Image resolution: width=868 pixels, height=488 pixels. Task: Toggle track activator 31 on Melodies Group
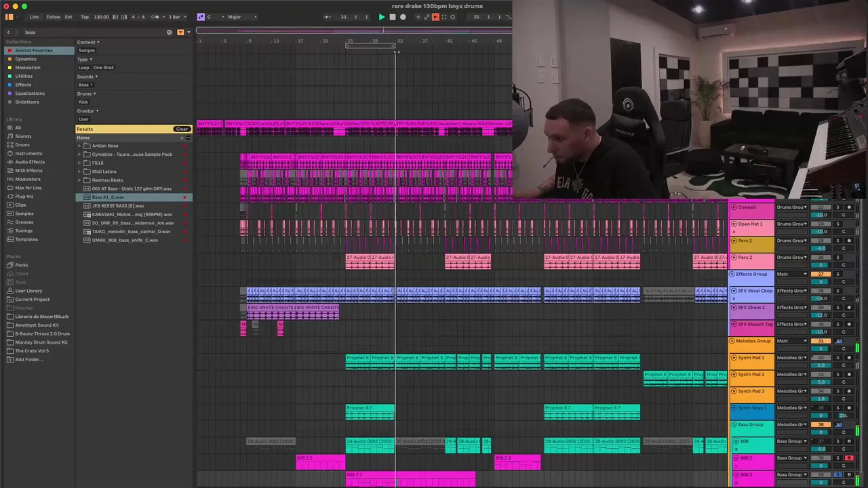click(x=821, y=342)
